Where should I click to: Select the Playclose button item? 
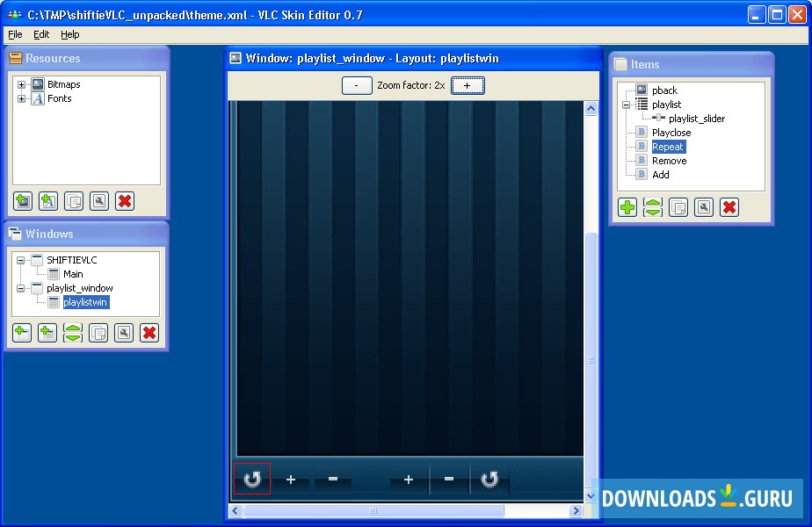(x=671, y=133)
